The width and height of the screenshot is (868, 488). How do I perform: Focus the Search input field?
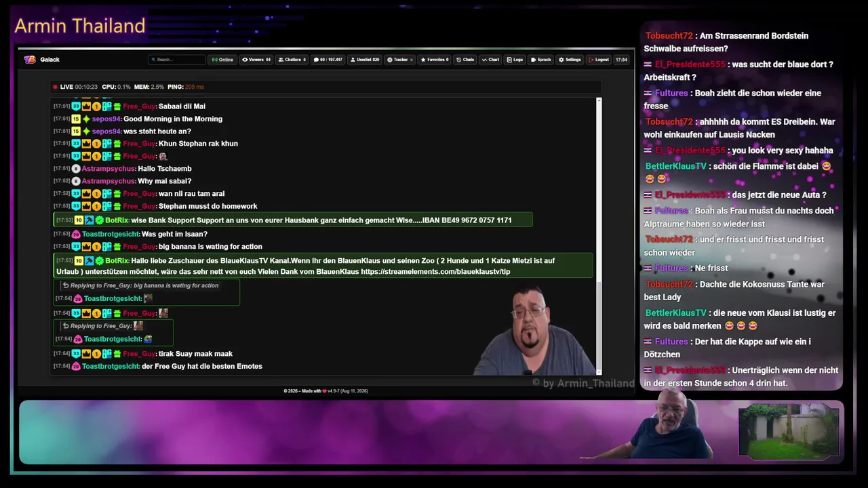177,60
